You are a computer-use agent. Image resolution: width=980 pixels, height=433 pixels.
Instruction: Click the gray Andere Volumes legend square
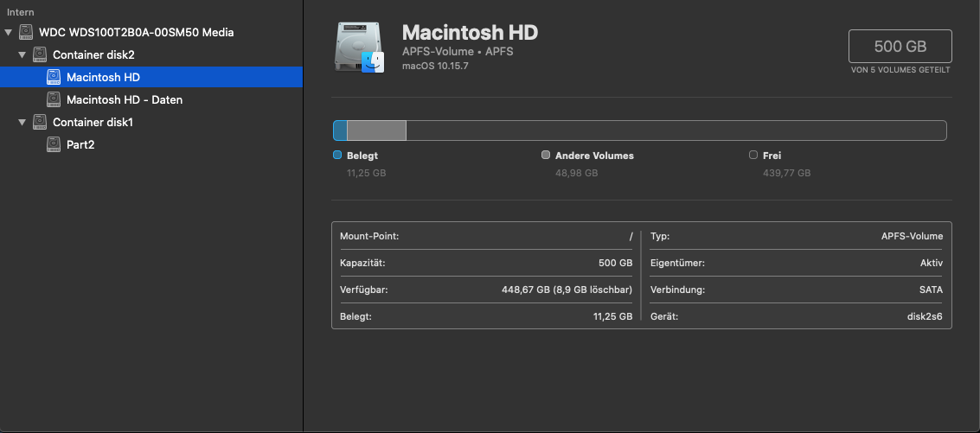pyautogui.click(x=546, y=156)
